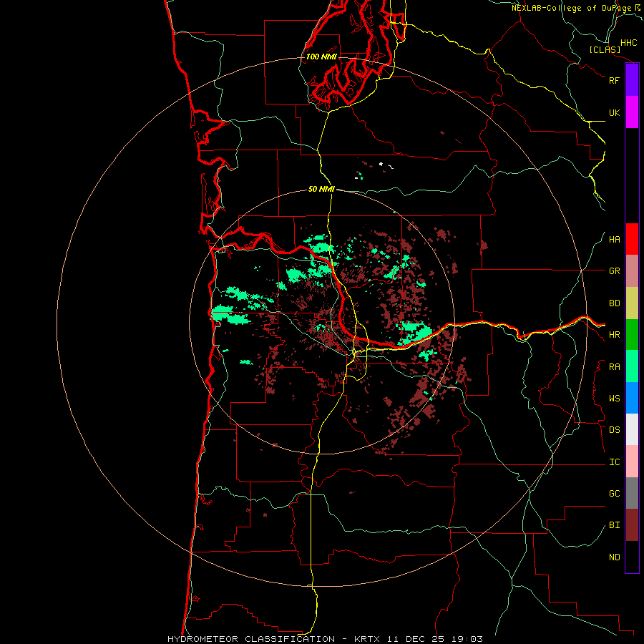Click the GC legend label
The width and height of the screenshot is (644, 644).
coord(614,494)
